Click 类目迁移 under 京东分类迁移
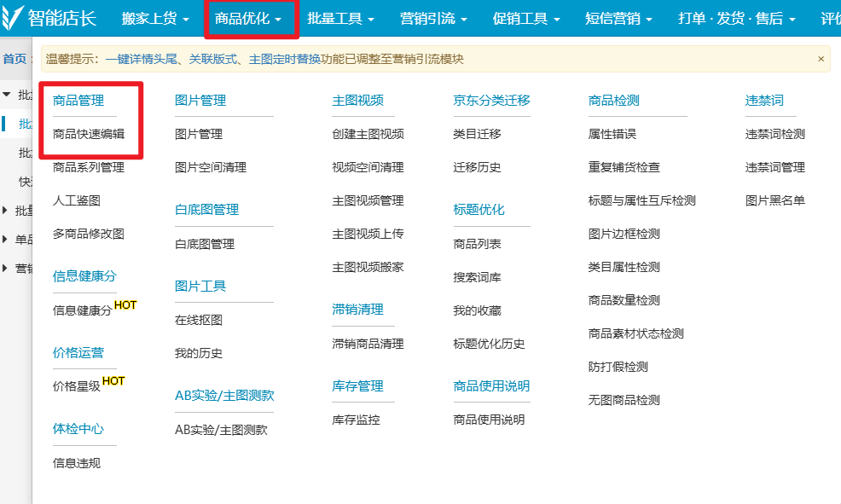This screenshot has width=841, height=504. [477, 134]
